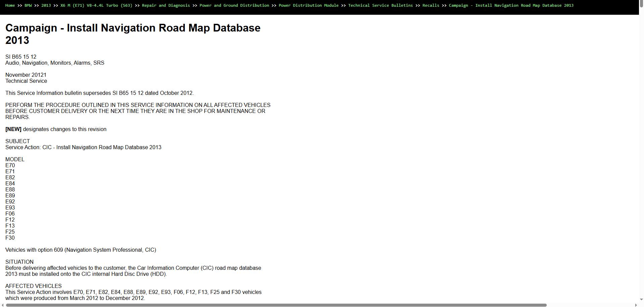This screenshot has width=644, height=307.
Task: Click the bulletin supersedes sentence
Action: tap(100, 93)
